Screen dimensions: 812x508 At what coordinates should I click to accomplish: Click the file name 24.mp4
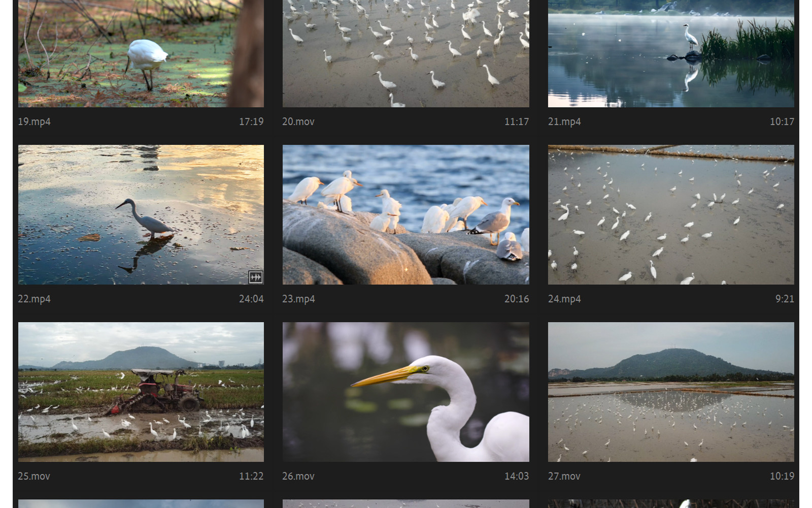564,299
